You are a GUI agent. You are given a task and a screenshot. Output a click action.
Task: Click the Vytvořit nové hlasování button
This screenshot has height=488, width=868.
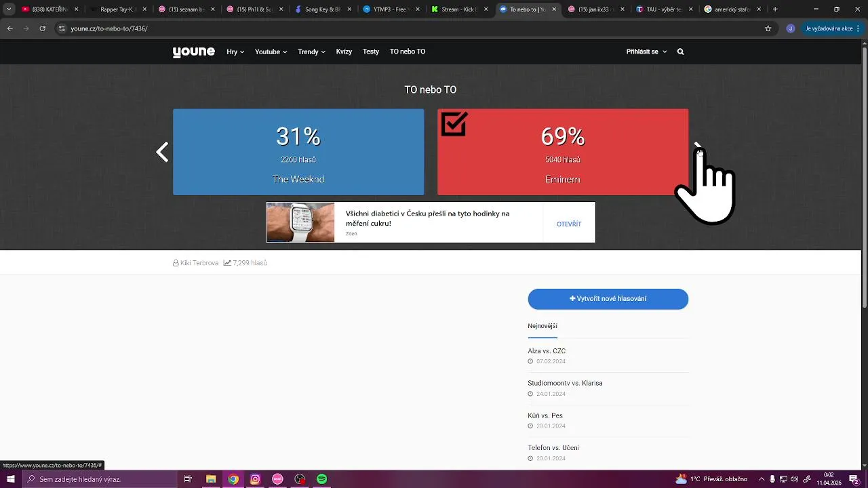point(608,299)
